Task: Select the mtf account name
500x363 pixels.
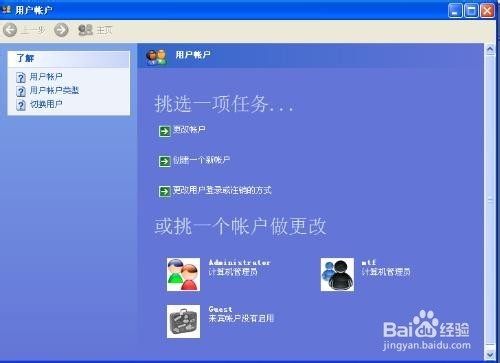Action: tap(369, 263)
